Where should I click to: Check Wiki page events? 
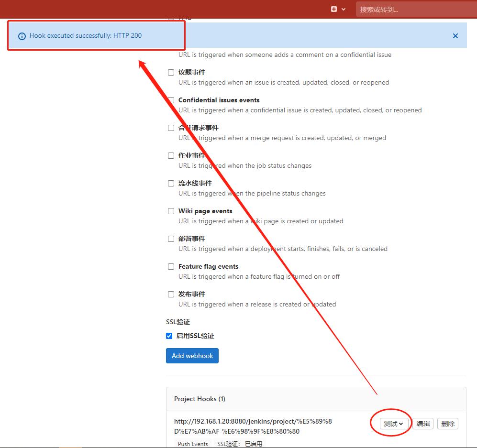click(x=171, y=211)
